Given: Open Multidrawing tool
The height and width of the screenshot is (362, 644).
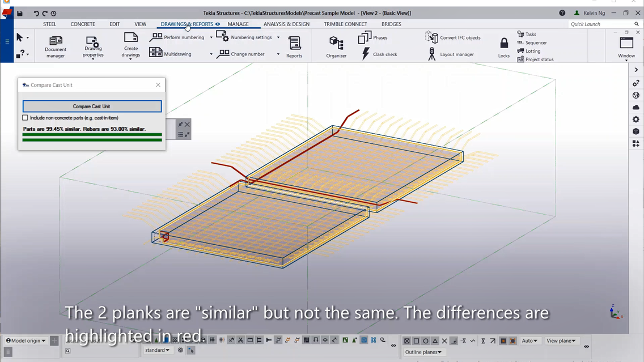Looking at the screenshot, I should [170, 54].
